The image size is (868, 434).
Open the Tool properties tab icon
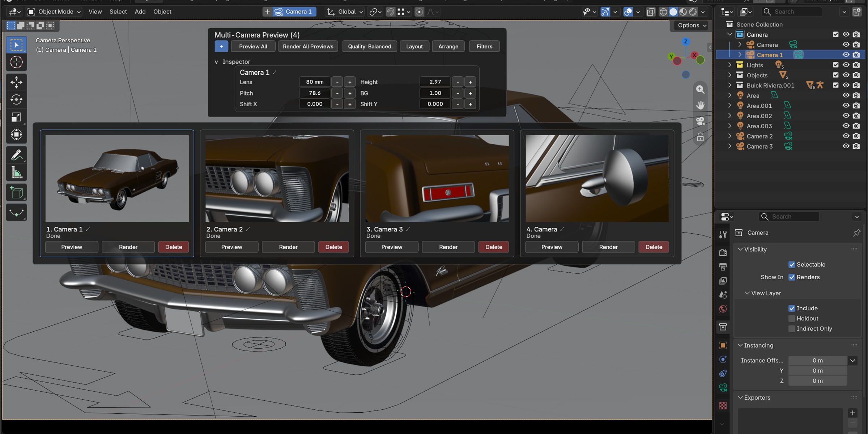pyautogui.click(x=723, y=234)
